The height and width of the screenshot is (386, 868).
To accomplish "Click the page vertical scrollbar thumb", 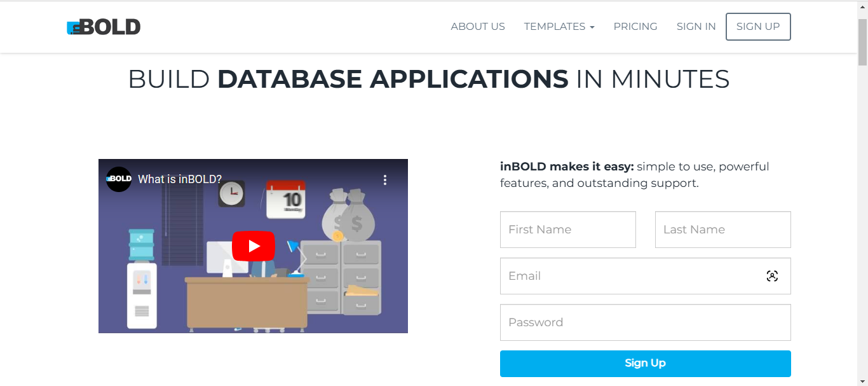I will 862,41.
